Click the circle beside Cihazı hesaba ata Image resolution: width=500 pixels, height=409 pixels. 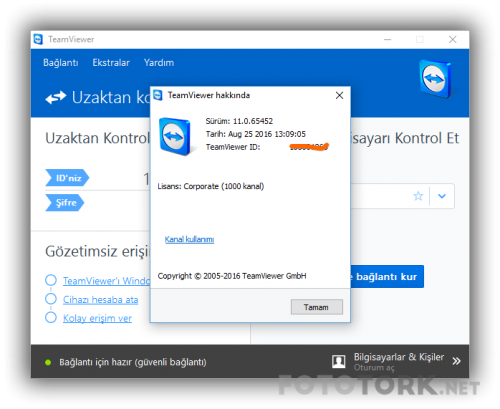click(51, 299)
